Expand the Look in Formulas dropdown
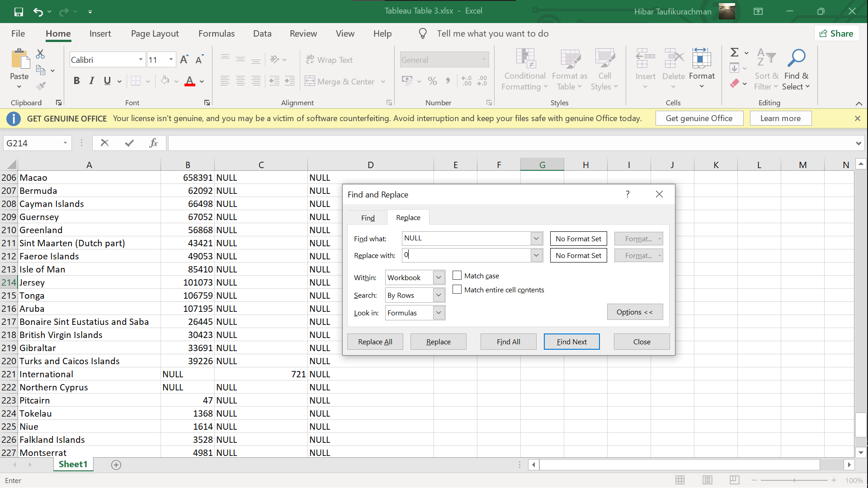Image resolution: width=868 pixels, height=488 pixels. [438, 313]
